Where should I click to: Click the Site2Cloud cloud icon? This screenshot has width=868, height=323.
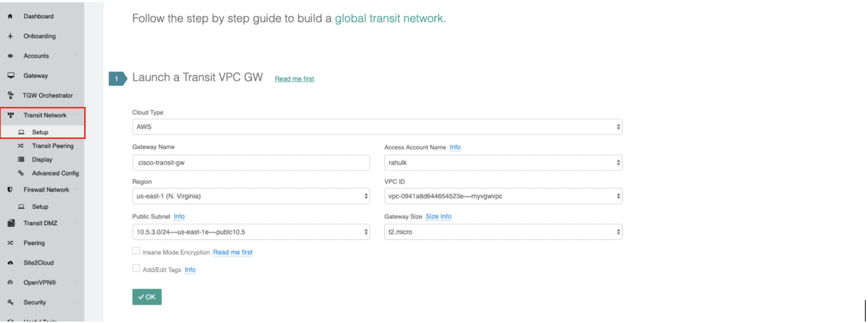point(10,263)
